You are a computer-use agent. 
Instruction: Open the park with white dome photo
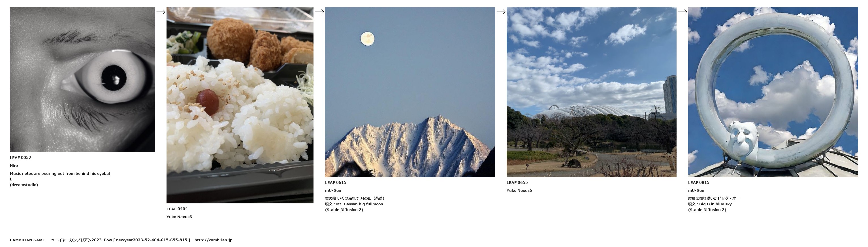click(x=591, y=92)
